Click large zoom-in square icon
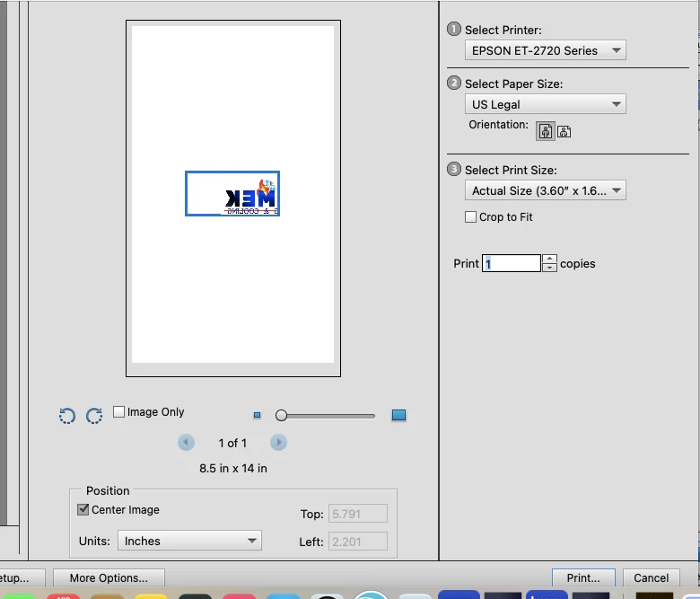This screenshot has width=700, height=599. (398, 415)
